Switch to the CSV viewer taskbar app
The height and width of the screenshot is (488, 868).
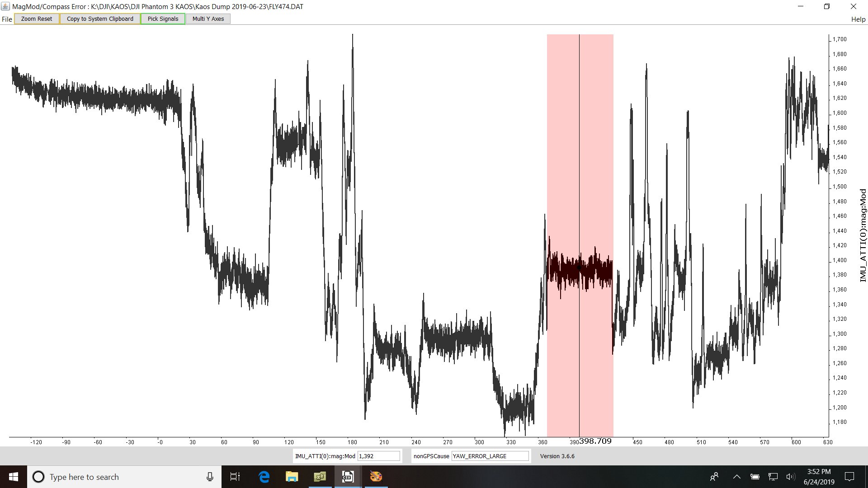click(347, 477)
